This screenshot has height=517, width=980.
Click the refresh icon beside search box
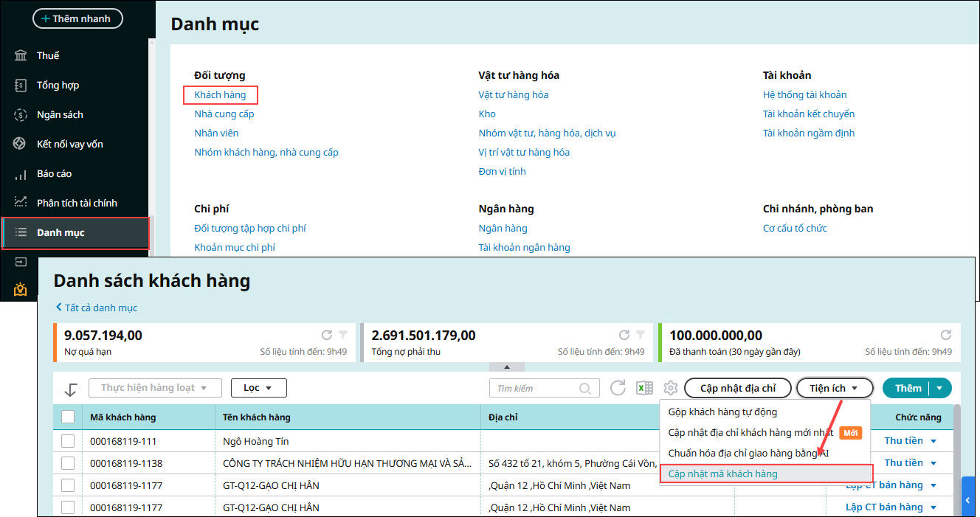click(x=618, y=388)
